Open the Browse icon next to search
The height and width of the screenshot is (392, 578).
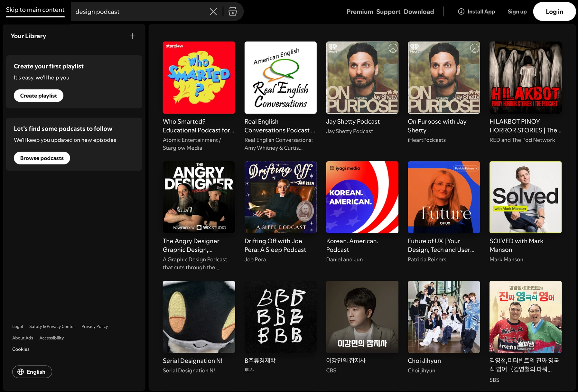(x=233, y=12)
